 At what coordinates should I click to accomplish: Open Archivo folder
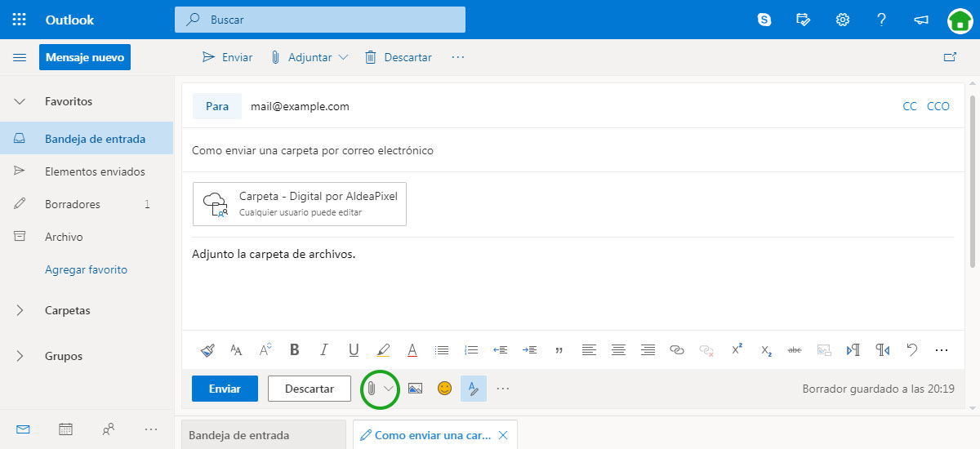pos(87,237)
